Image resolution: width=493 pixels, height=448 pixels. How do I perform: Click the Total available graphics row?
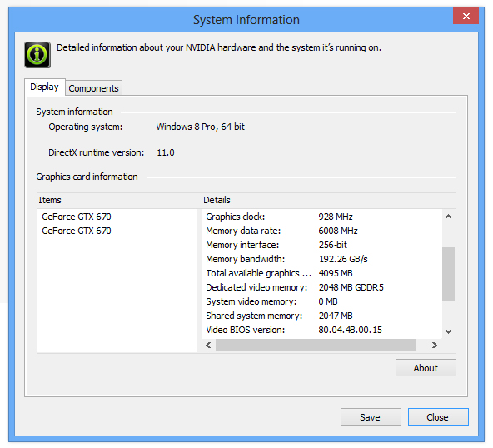pos(321,273)
